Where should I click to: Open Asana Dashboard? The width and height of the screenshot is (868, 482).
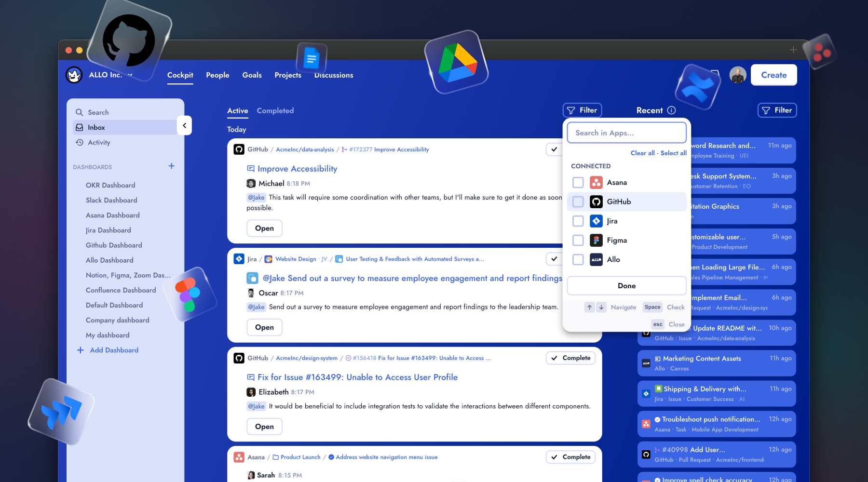(113, 215)
